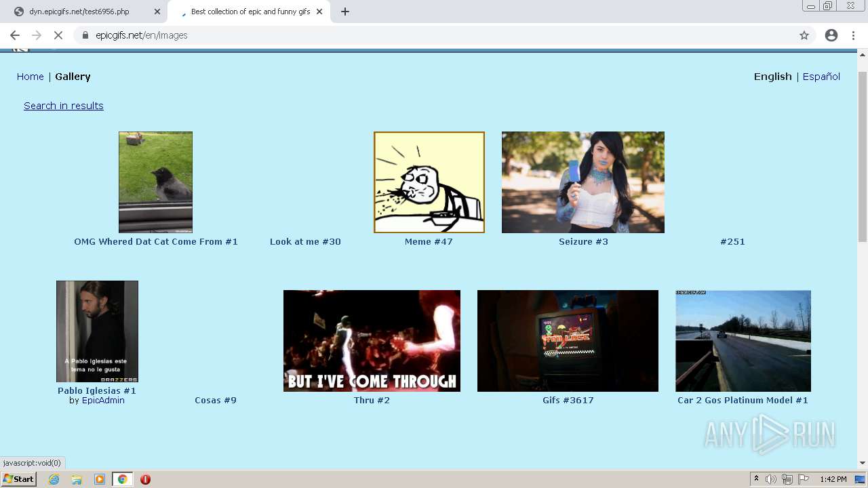The image size is (868, 488).
Task: Click the 'Pablo Iglesias #1' caption
Action: (97, 391)
